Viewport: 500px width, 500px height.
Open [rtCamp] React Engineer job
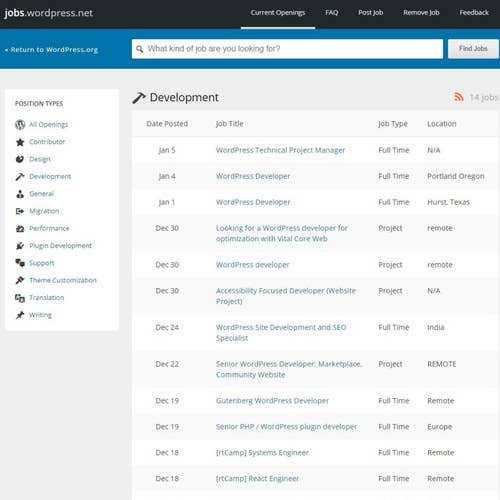point(257,479)
